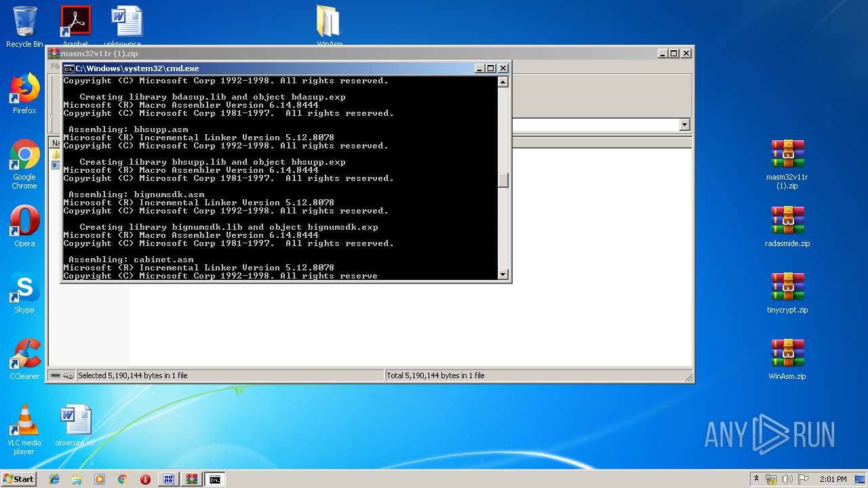
Task: Expand WinRAR address bar dropdown
Action: click(x=684, y=125)
